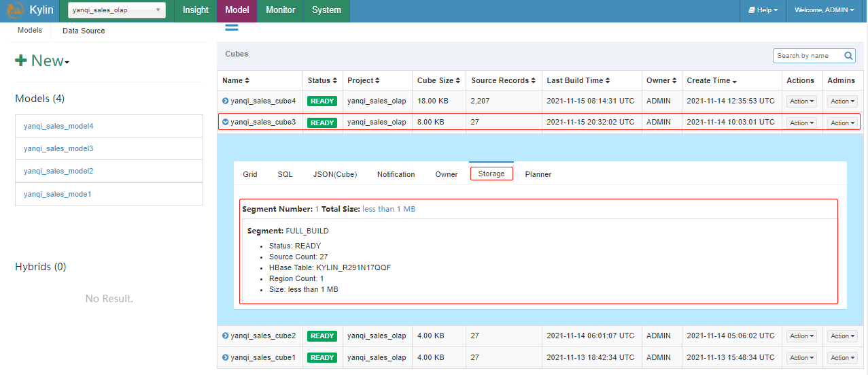Sort cubes by Create Time column

(x=712, y=80)
